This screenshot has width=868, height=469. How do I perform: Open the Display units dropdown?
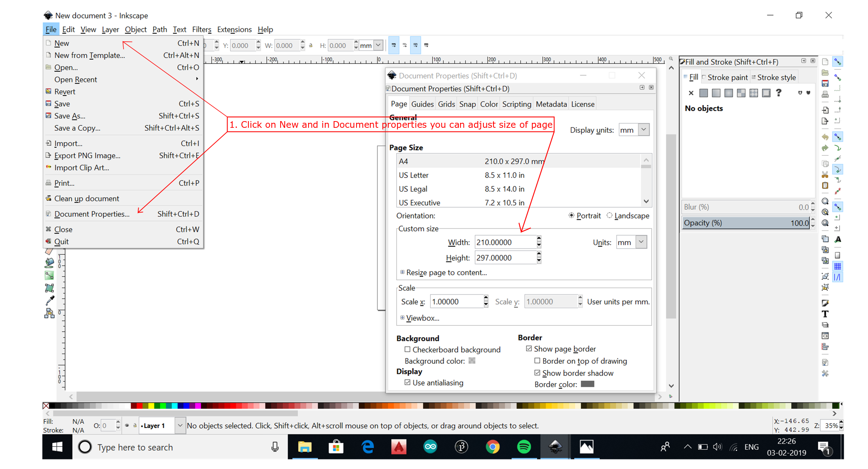pyautogui.click(x=643, y=130)
